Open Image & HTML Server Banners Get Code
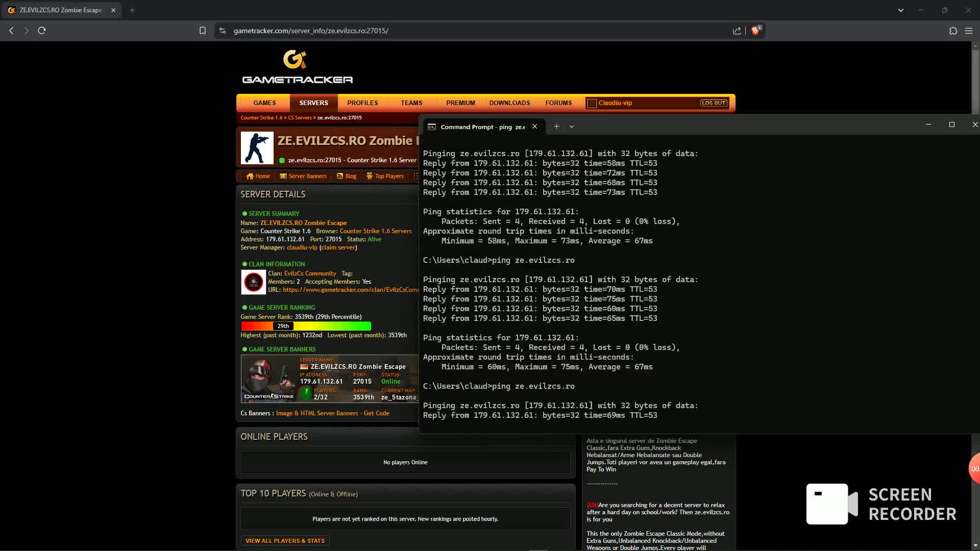This screenshot has height=551, width=980. click(333, 413)
